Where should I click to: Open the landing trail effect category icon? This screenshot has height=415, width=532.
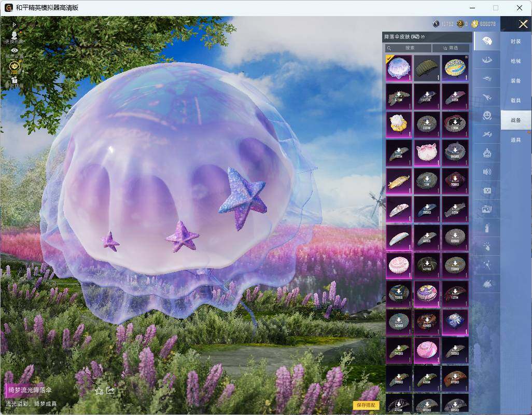(x=487, y=60)
